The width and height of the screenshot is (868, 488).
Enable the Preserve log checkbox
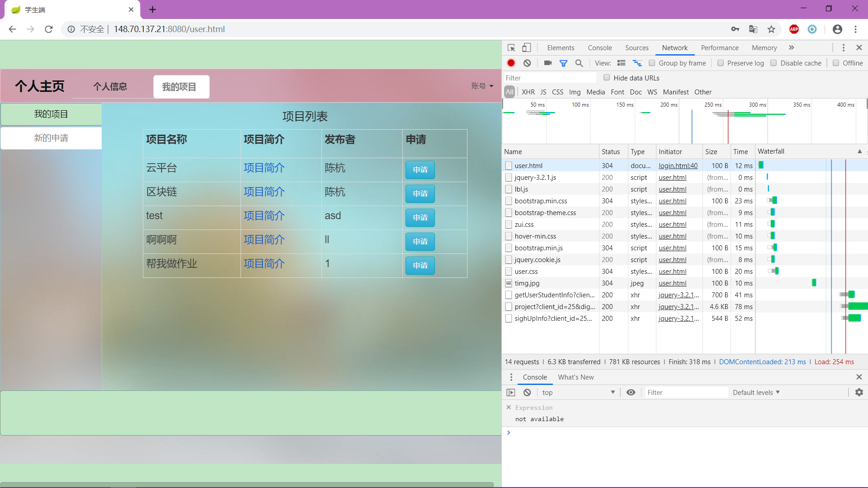(x=721, y=63)
